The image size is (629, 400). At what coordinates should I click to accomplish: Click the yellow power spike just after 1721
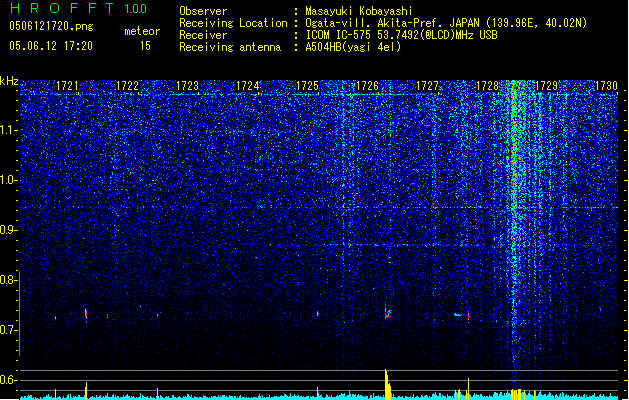click(x=86, y=391)
